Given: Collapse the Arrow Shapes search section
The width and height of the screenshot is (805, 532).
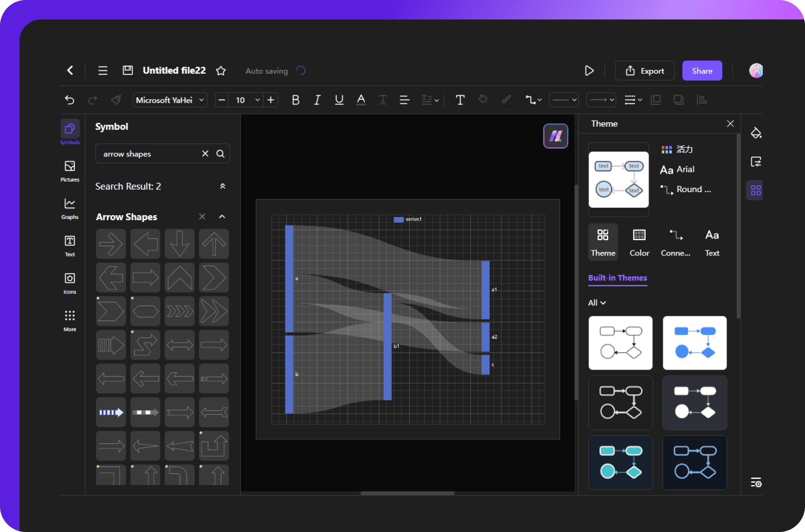Looking at the screenshot, I should click(x=222, y=216).
